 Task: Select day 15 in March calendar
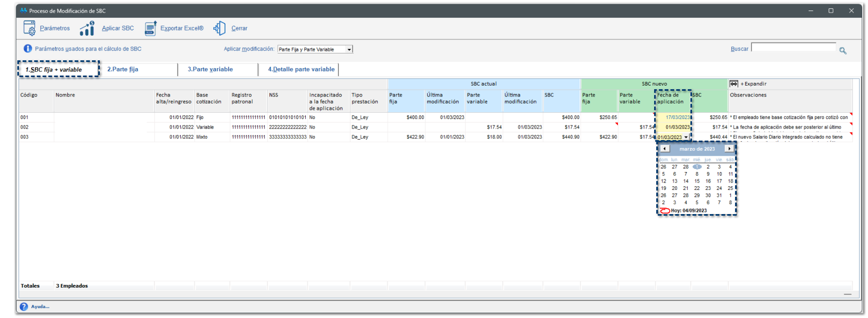697,181
